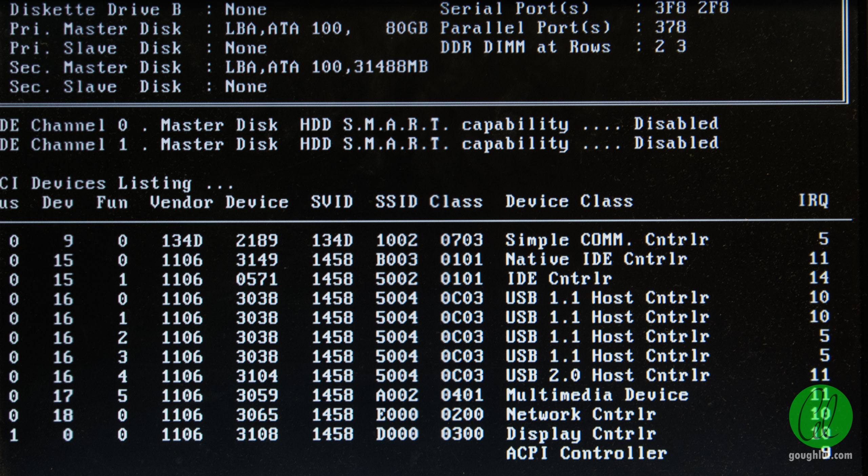Click the "Sec. Master Disk" label
The image size is (868, 476).
coord(96,67)
